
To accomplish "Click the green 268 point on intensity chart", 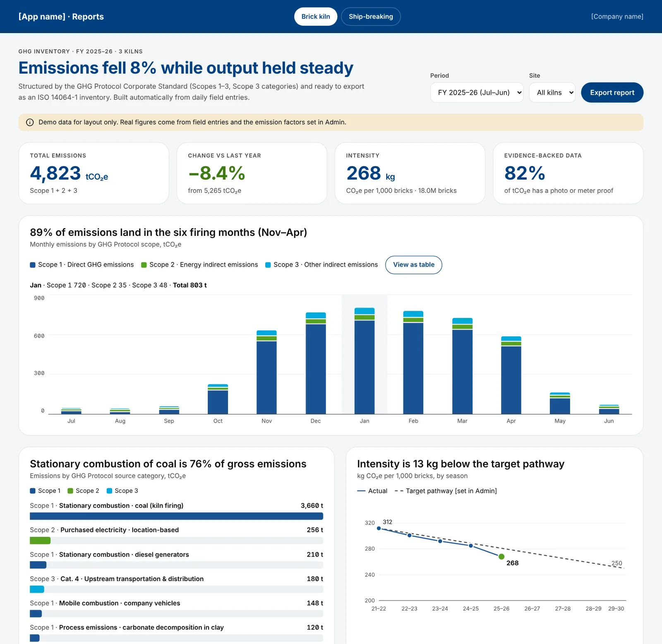I will [x=501, y=557].
